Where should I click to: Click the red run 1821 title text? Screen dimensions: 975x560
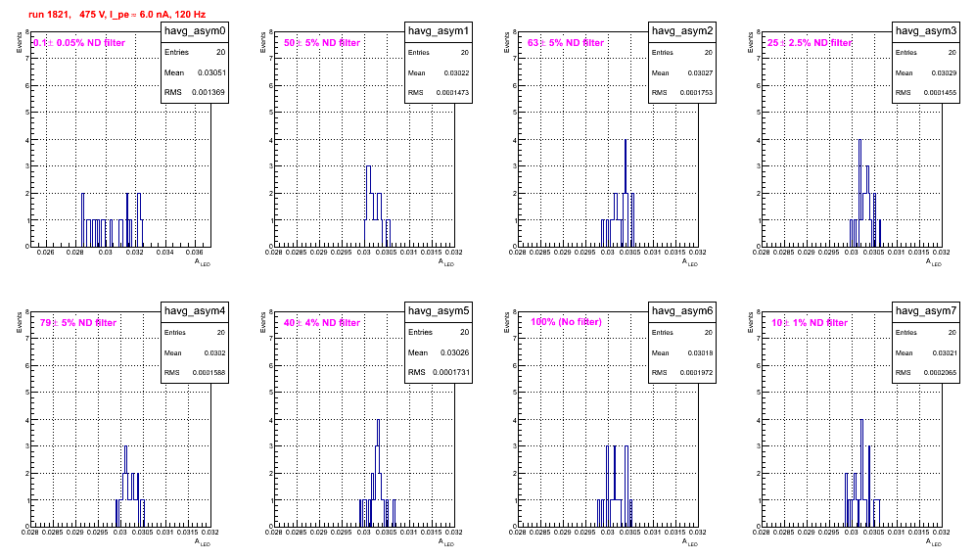tap(116, 15)
